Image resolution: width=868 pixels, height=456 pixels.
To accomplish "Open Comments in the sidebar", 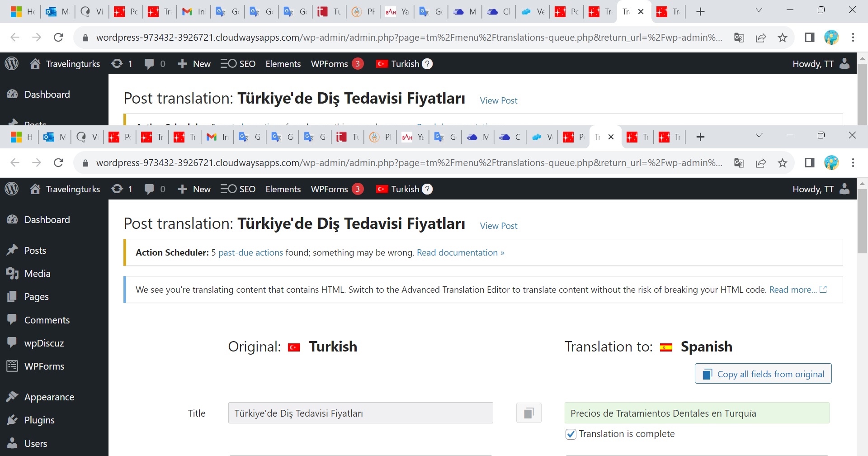I will (x=47, y=320).
